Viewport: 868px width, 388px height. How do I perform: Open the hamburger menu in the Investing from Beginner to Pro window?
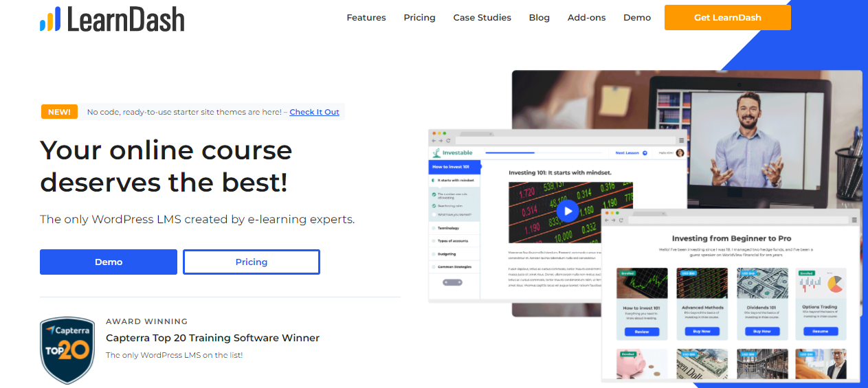(854, 220)
